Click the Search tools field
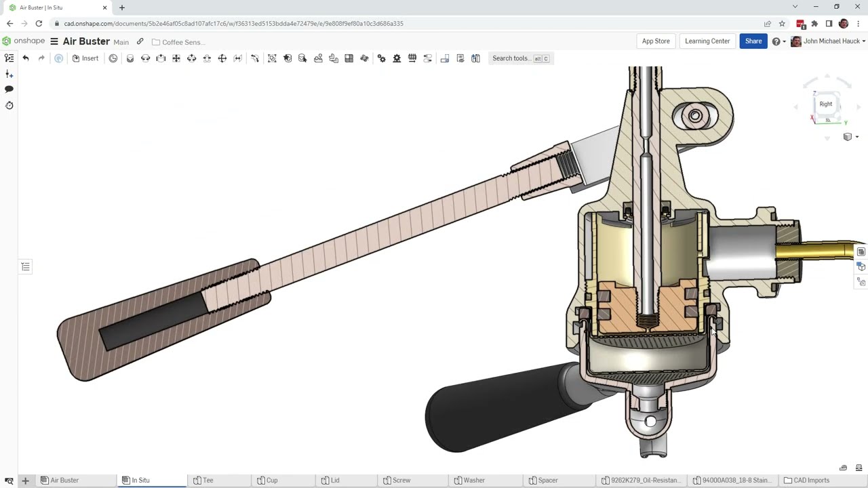The width and height of the screenshot is (868, 488). click(x=521, y=58)
